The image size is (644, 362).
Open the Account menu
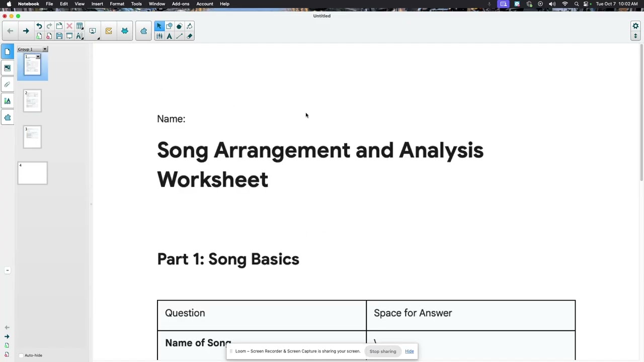[x=205, y=4]
